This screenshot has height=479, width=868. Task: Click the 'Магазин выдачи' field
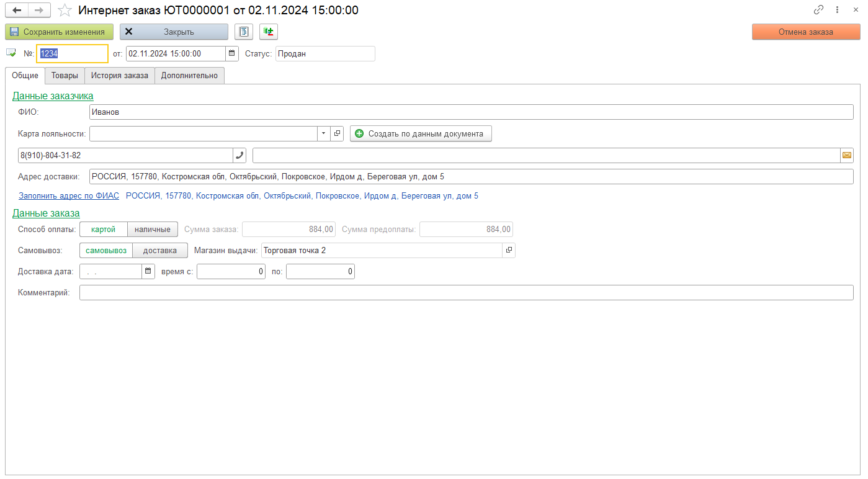(382, 250)
